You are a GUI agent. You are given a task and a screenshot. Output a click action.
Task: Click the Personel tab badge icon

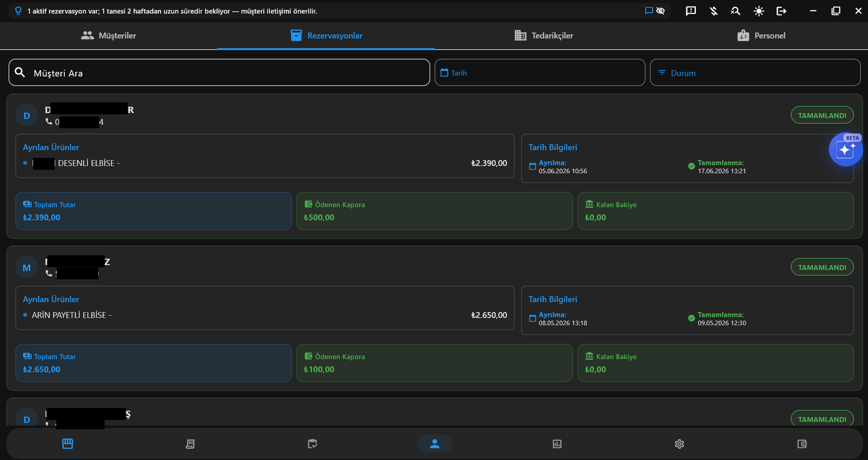pos(743,35)
